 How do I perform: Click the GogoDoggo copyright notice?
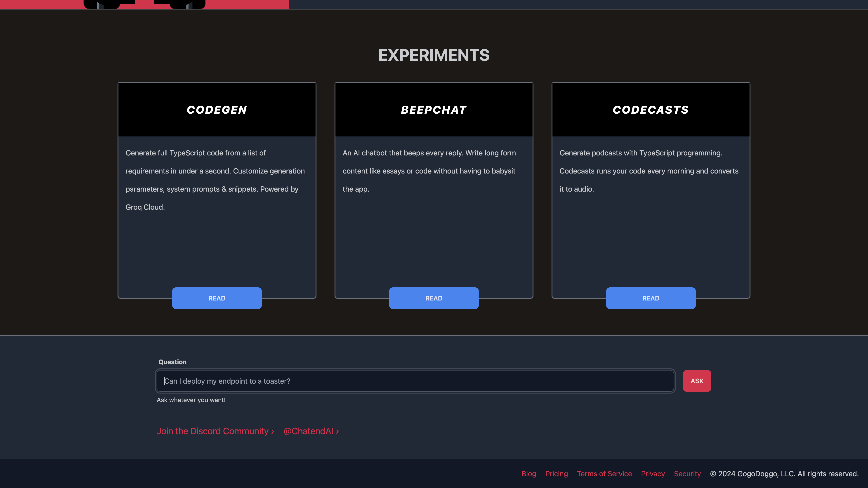click(784, 474)
